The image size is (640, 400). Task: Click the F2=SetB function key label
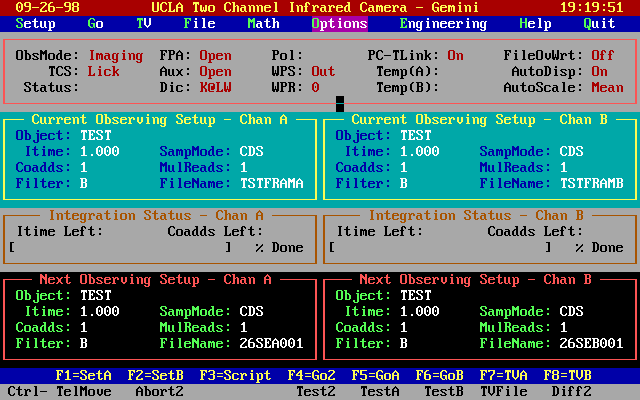click(x=156, y=375)
